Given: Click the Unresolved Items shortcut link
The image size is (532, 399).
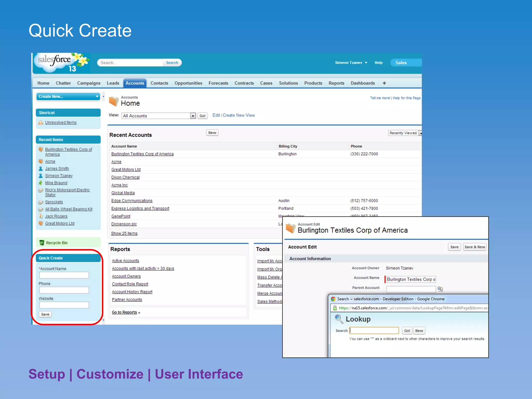Looking at the screenshot, I should (x=61, y=123).
